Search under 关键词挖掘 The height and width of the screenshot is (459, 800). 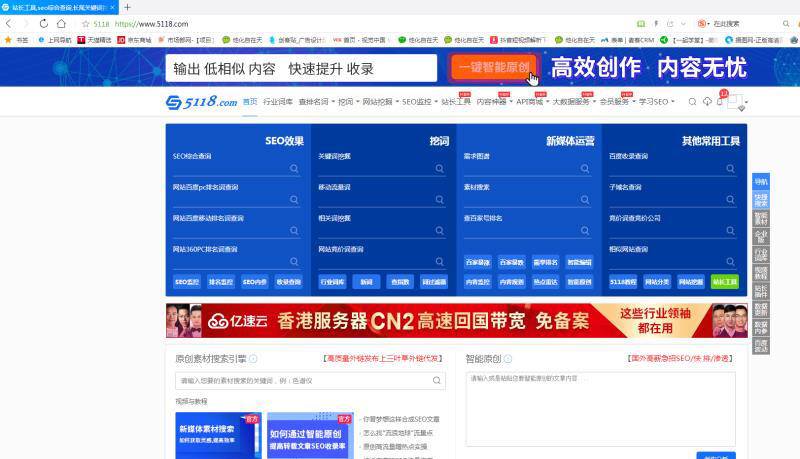439,169
